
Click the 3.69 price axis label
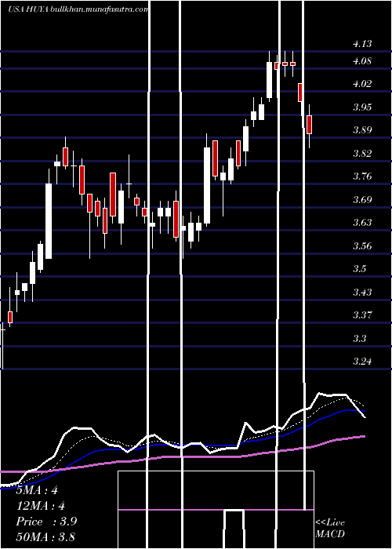tap(362, 200)
